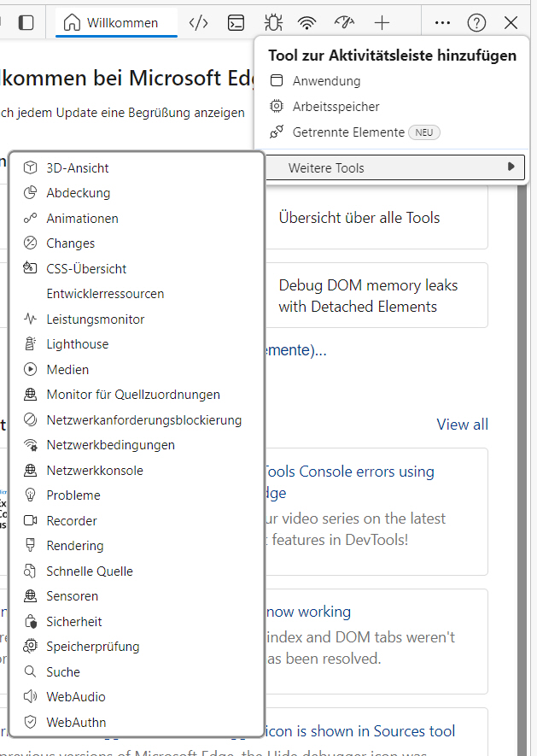This screenshot has width=537, height=756.
Task: Open the Console tool icon
Action: point(236,23)
